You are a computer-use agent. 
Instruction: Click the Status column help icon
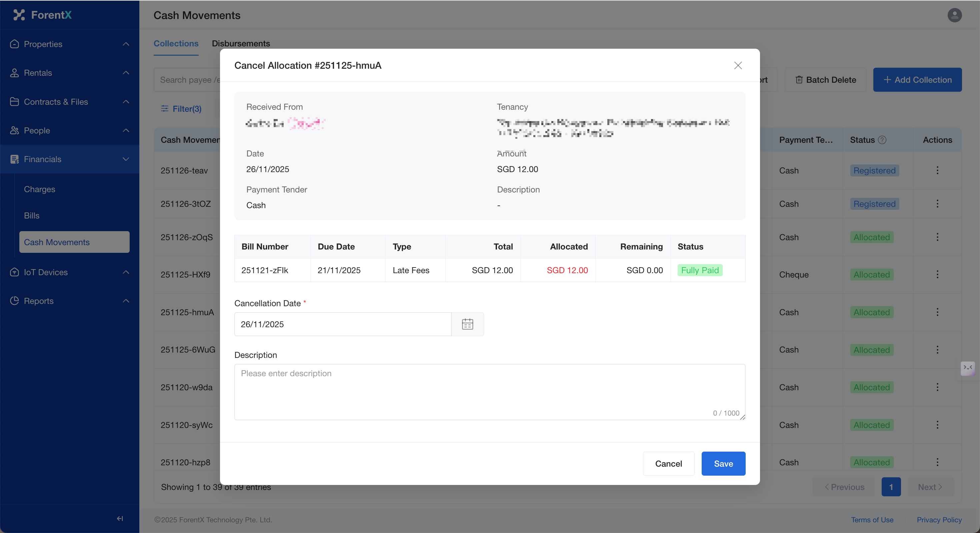click(882, 140)
